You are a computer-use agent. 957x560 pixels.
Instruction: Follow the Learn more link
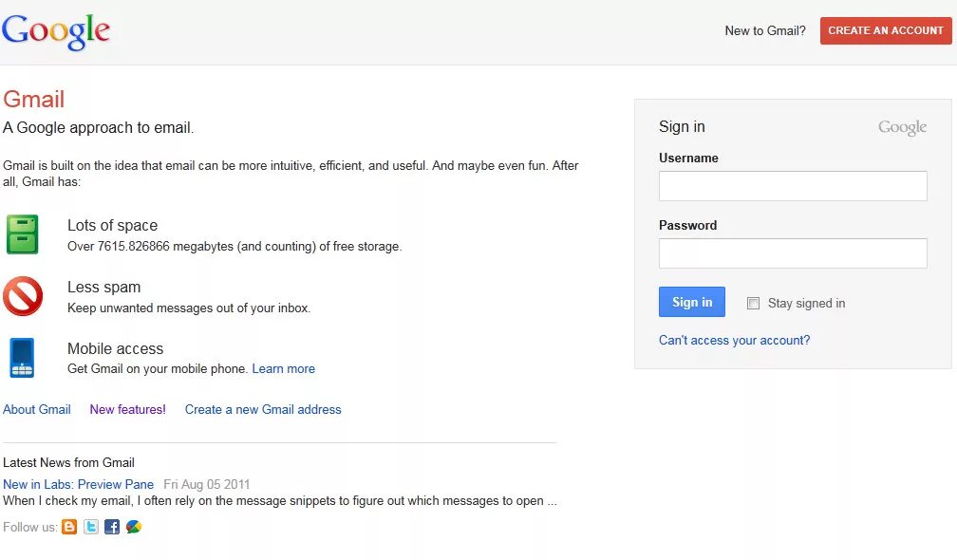283,368
